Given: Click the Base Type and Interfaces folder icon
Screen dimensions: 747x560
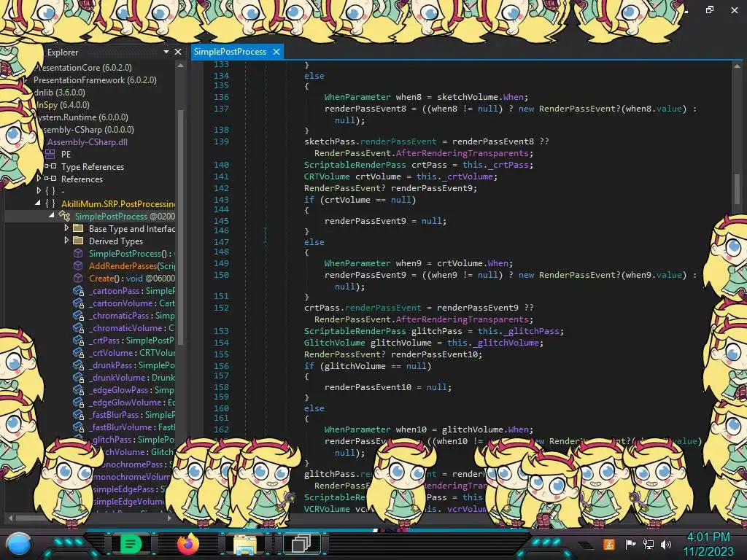Looking at the screenshot, I should point(78,228).
